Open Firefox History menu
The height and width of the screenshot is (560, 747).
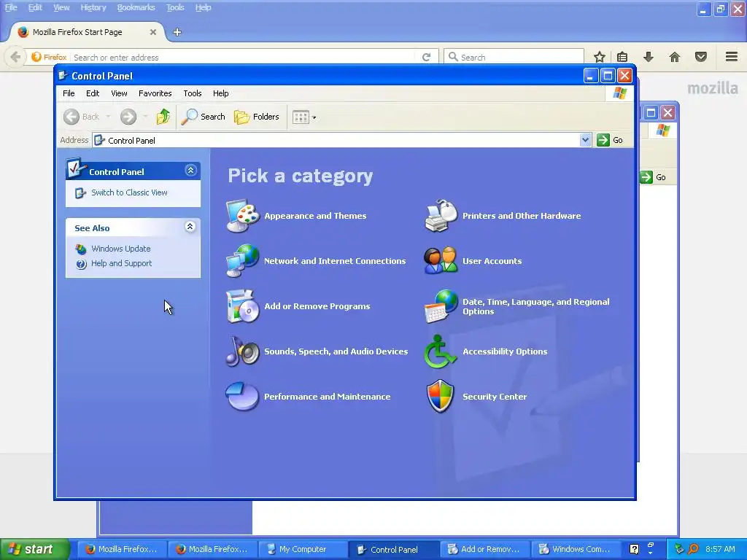click(x=93, y=7)
